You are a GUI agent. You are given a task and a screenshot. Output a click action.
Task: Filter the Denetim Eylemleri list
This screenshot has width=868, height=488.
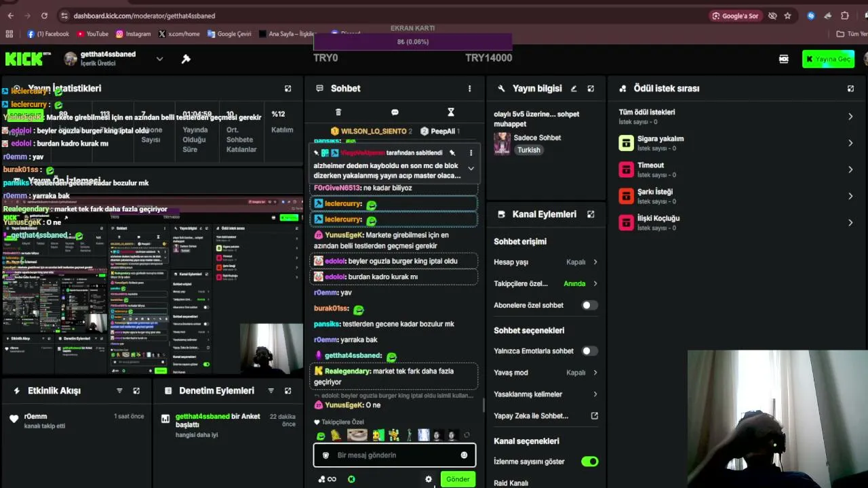(x=271, y=391)
